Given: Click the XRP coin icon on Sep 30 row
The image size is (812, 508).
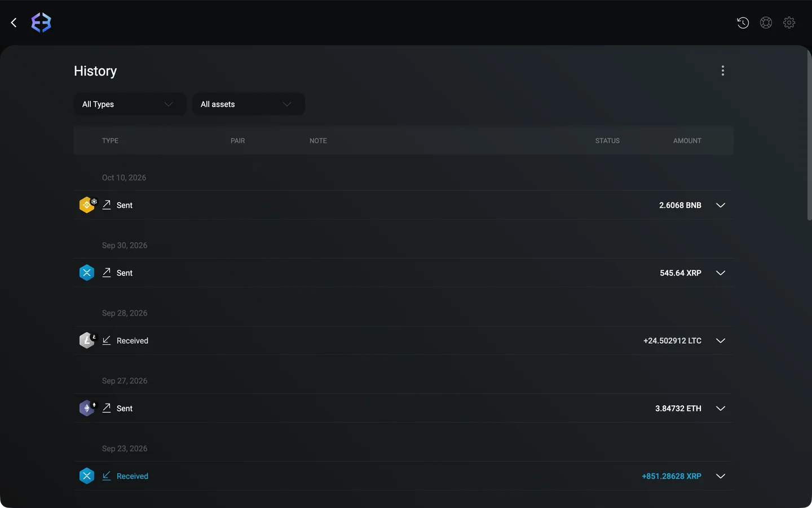Looking at the screenshot, I should [x=87, y=273].
